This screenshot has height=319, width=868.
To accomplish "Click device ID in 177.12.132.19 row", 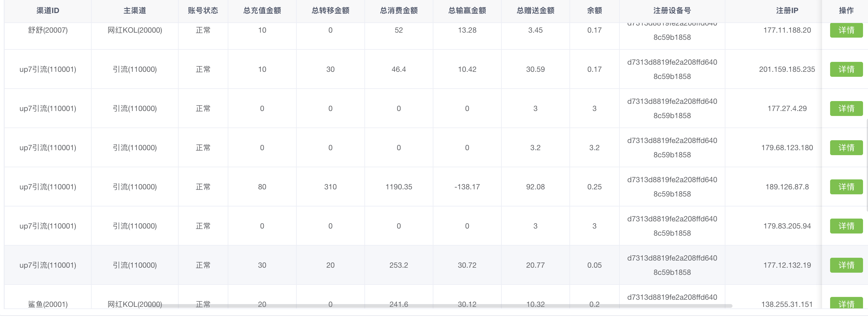I will pyautogui.click(x=672, y=265).
